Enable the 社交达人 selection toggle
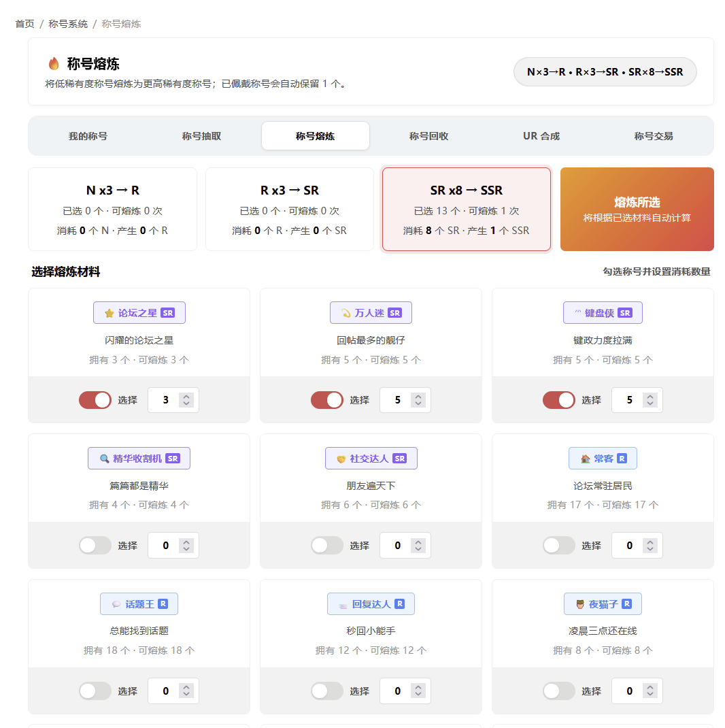Screen dimensions: 725x728 [327, 545]
